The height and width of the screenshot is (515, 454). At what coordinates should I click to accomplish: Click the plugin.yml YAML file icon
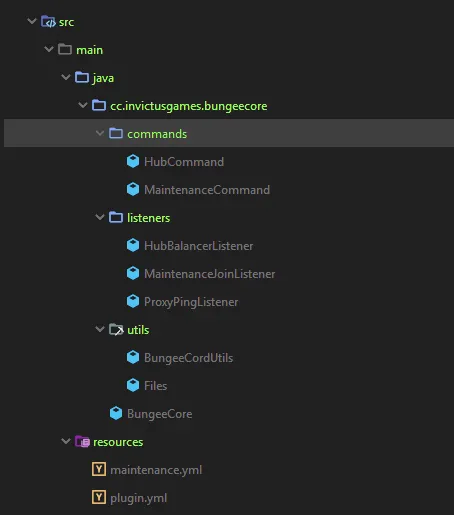[99, 497]
